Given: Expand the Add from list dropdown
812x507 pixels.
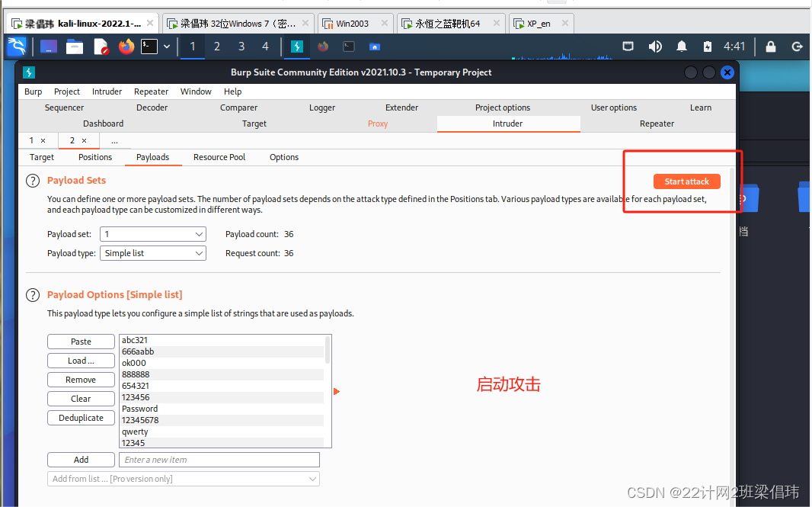Looking at the screenshot, I should tap(184, 479).
